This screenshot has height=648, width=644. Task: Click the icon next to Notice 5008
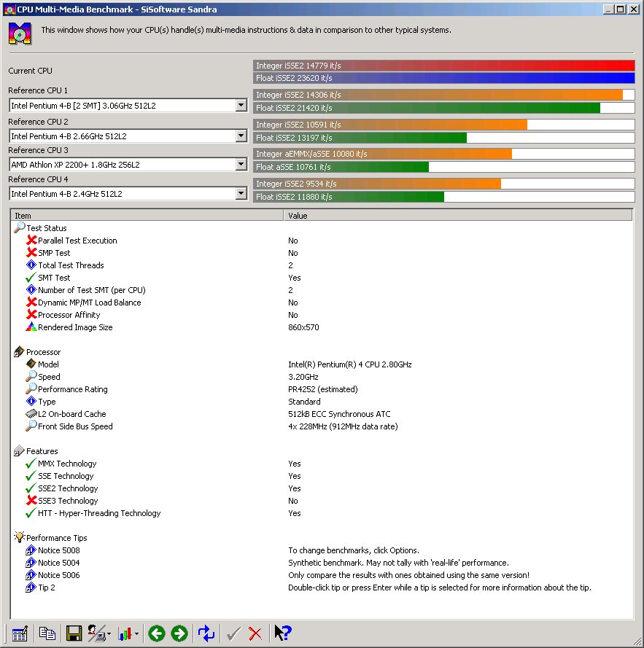(31, 550)
